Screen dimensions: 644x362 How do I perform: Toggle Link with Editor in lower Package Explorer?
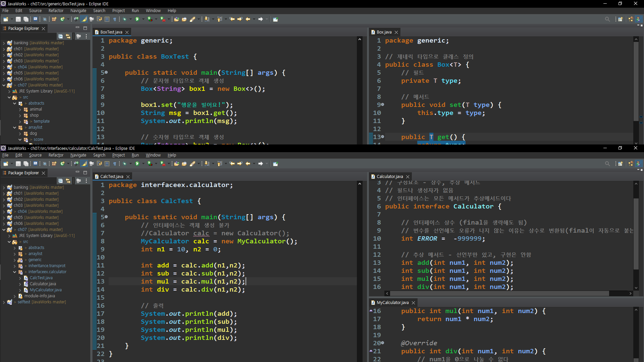click(x=68, y=181)
